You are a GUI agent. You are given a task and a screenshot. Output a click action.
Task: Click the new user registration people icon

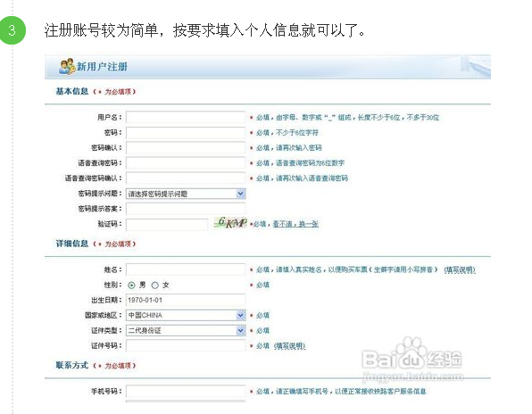click(x=67, y=66)
